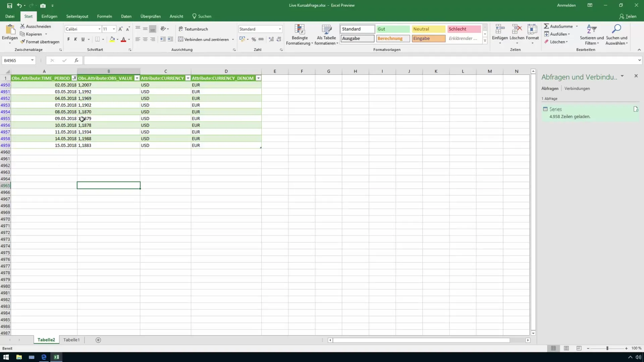Viewport: 644px width, 362px height.
Task: Toggle bold formatting with B icon
Action: tap(68, 39)
